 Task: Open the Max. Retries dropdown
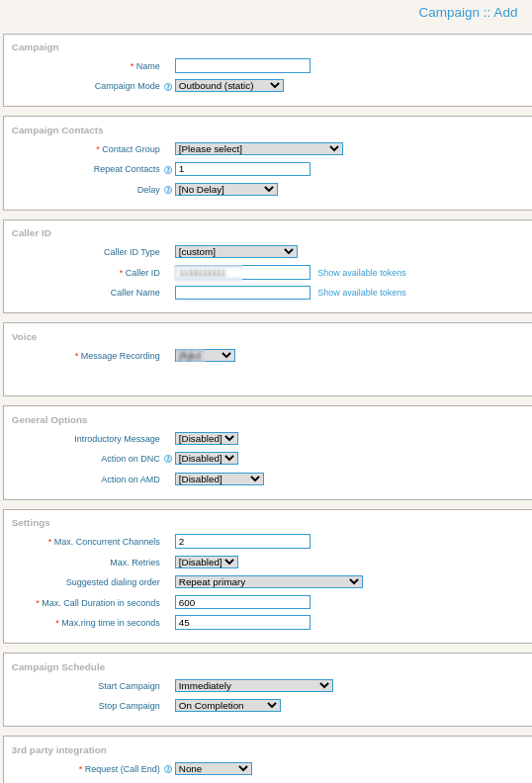coord(207,563)
